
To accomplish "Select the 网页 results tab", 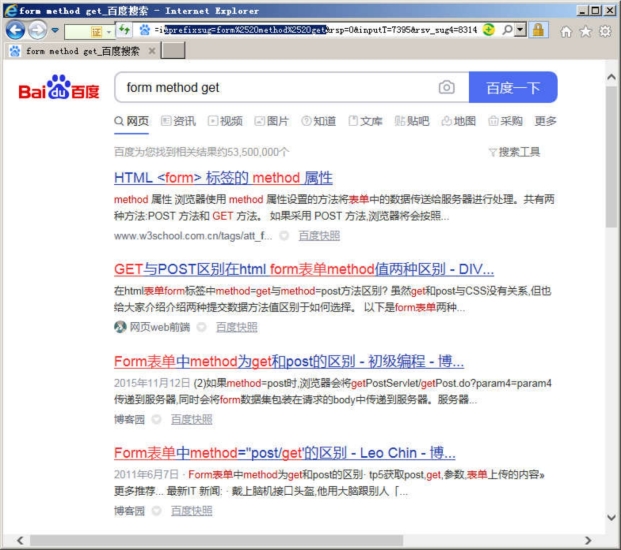I will pyautogui.click(x=131, y=121).
